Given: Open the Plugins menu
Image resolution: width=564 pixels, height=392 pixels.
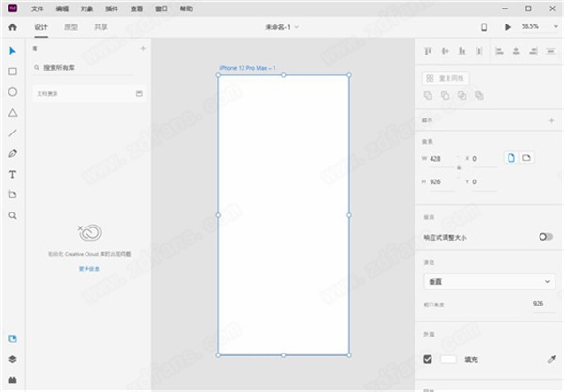Looking at the screenshot, I should point(112,8).
